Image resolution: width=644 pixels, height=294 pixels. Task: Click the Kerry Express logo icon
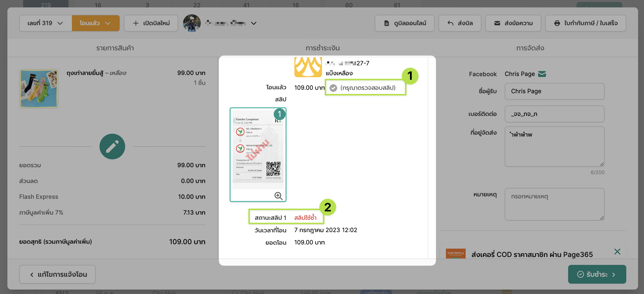(456, 254)
